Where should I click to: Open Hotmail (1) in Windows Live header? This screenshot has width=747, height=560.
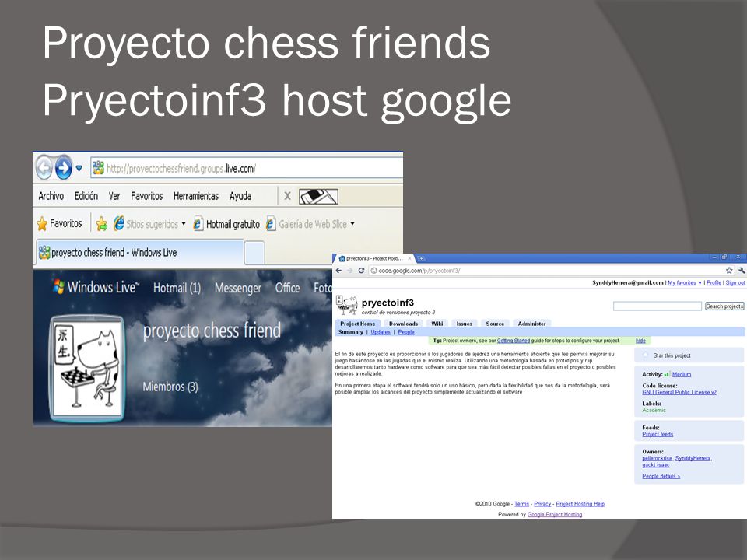tap(177, 288)
